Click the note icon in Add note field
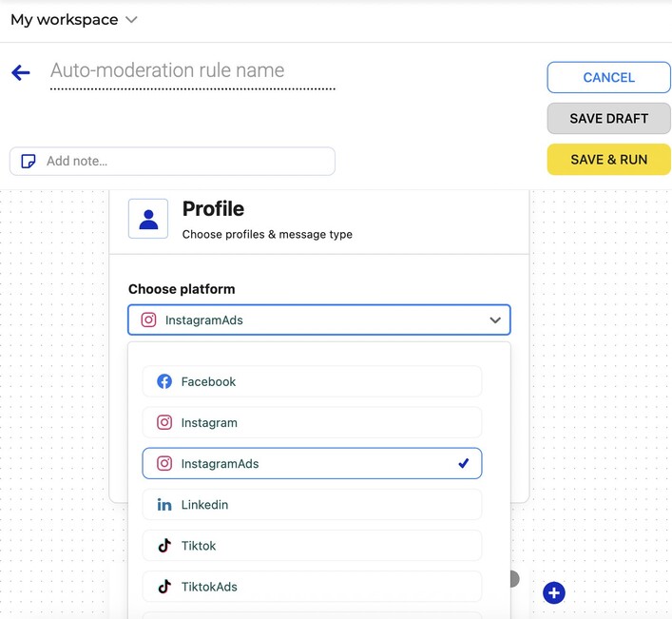Image resolution: width=672 pixels, height=619 pixels. [29, 162]
